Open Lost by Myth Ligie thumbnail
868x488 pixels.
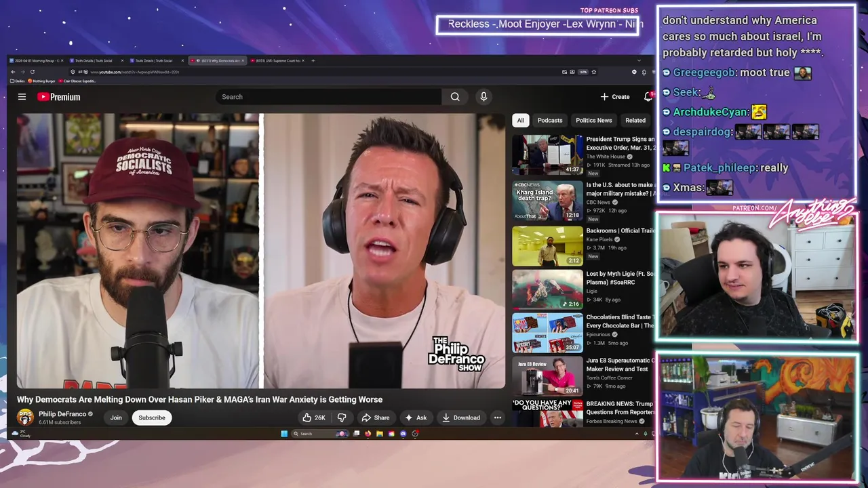547,289
